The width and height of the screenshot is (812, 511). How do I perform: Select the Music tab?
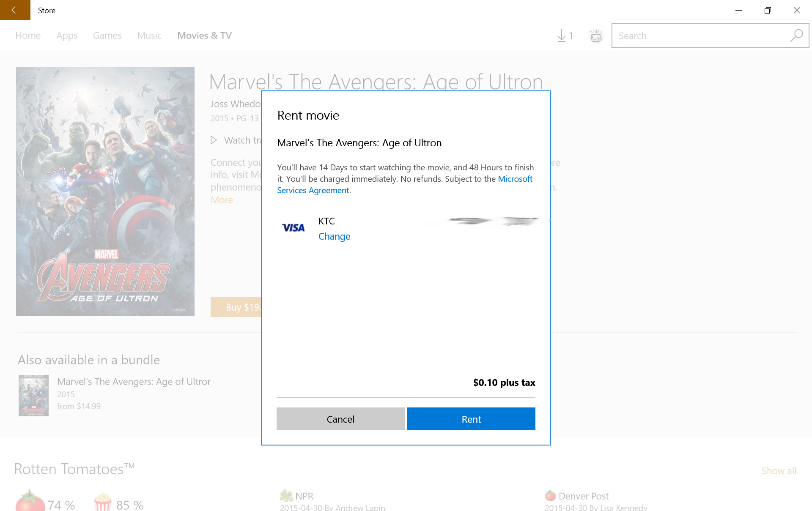click(x=149, y=36)
